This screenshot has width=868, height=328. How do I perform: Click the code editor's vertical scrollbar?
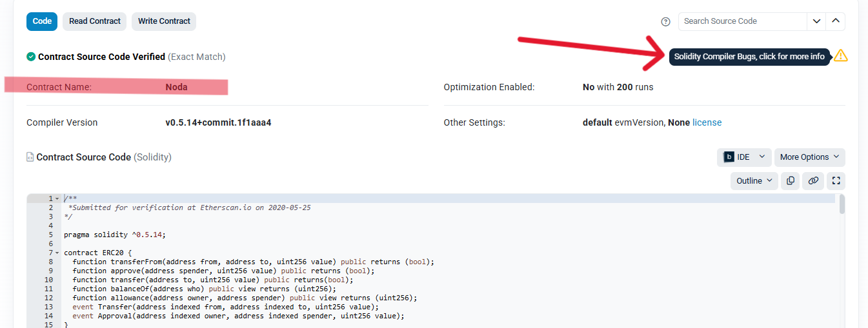842,258
